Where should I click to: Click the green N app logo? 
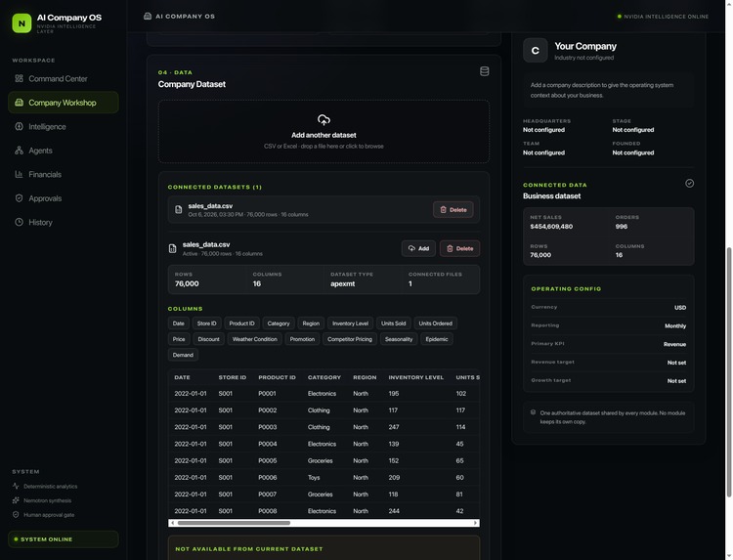tap(22, 22)
